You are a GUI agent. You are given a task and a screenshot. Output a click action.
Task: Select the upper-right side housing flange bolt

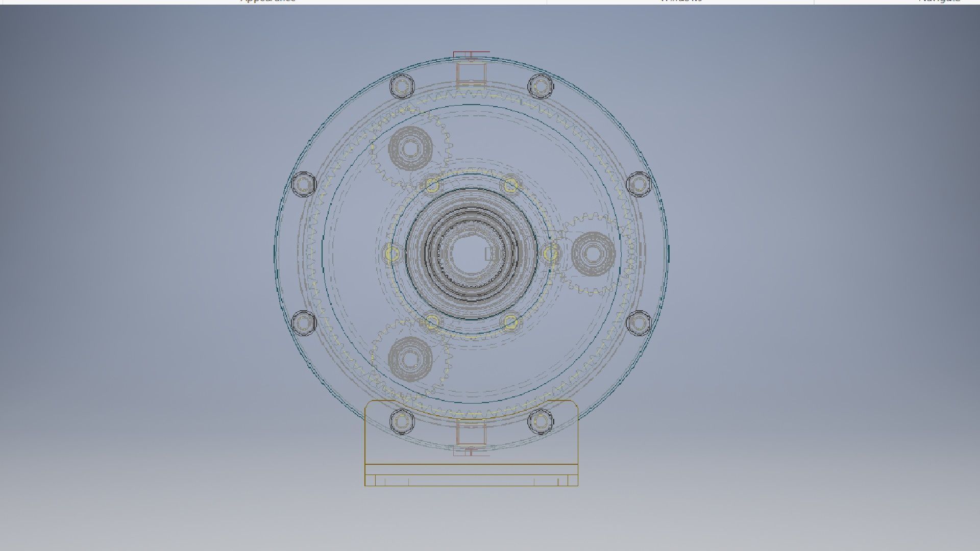pyautogui.click(x=639, y=184)
